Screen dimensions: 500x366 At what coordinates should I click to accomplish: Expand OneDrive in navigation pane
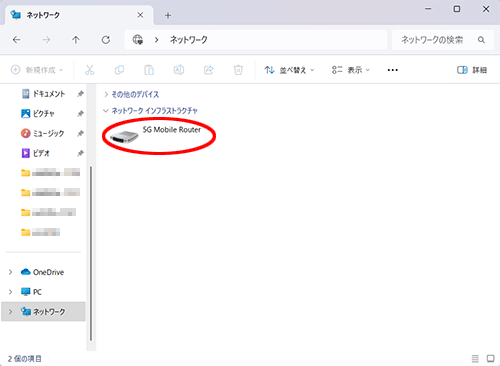10,272
